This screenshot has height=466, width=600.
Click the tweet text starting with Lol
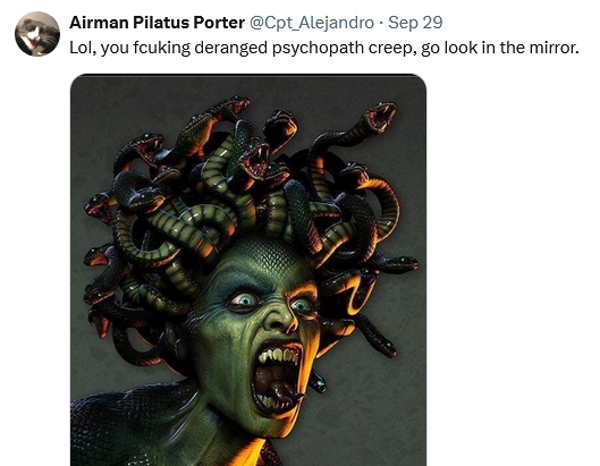pyautogui.click(x=324, y=48)
